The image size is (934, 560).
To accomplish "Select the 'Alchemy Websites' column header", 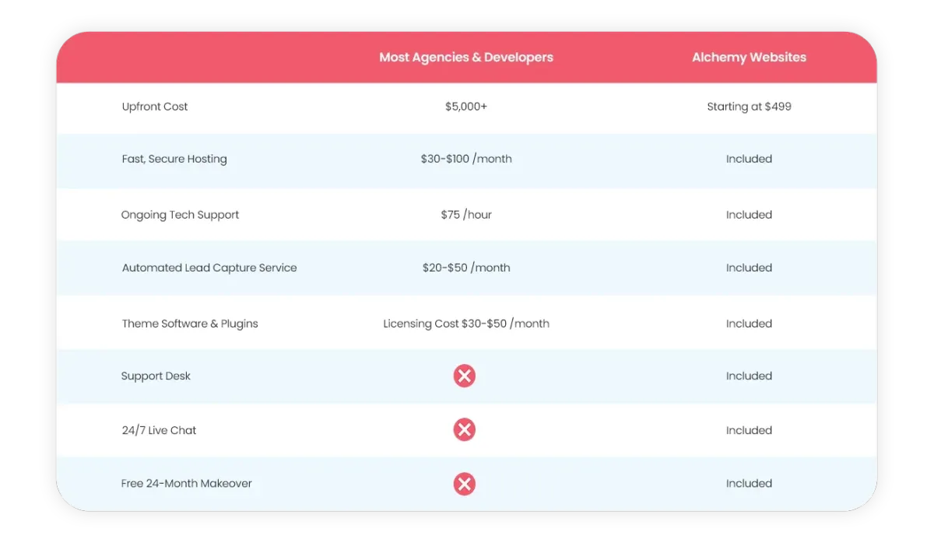I will [x=749, y=58].
